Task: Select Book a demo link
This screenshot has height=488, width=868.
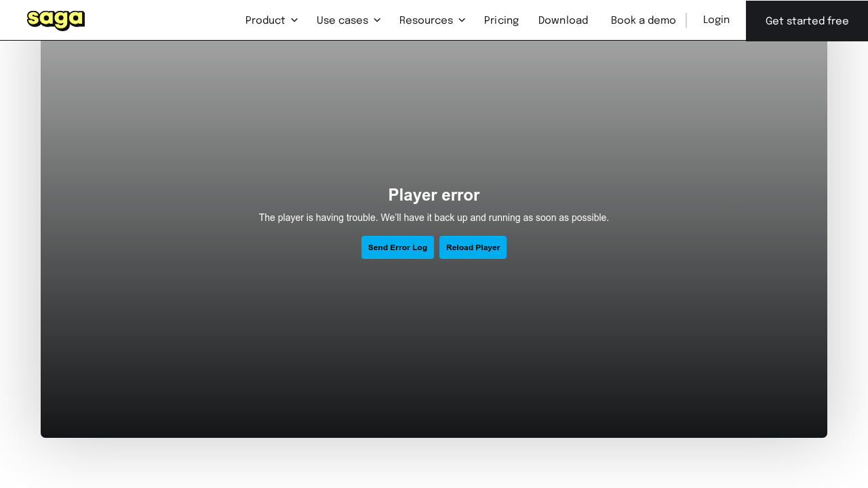Action: (643, 20)
